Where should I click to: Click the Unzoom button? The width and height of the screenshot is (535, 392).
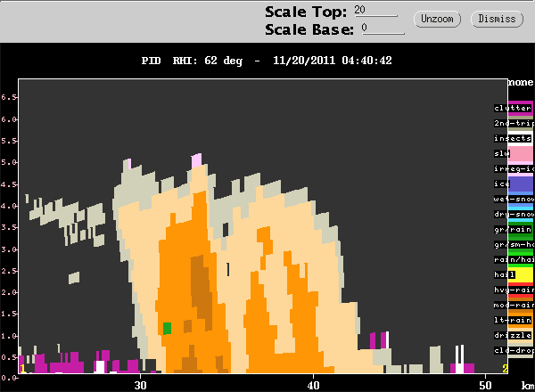[x=437, y=19]
